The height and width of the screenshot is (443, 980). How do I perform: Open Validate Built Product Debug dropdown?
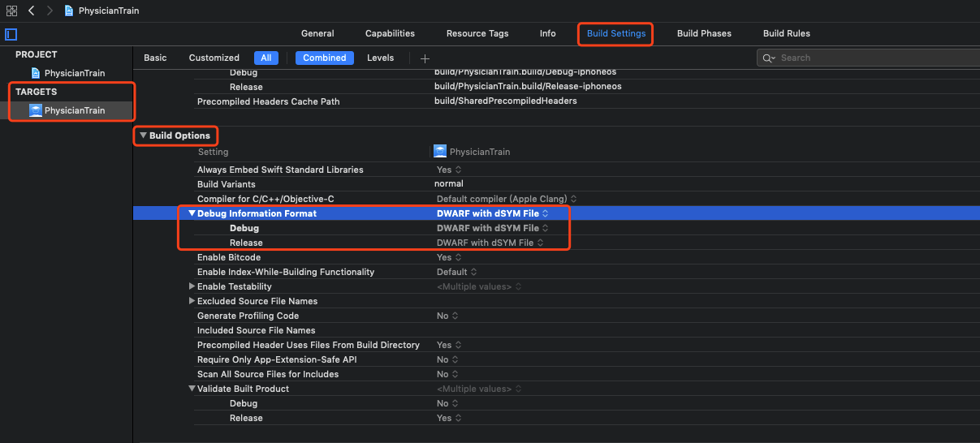pos(448,403)
